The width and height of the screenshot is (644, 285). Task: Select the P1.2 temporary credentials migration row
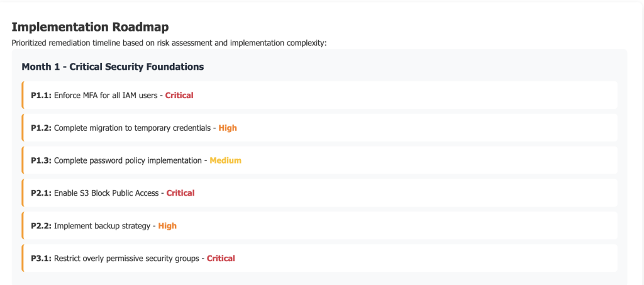pos(319,128)
